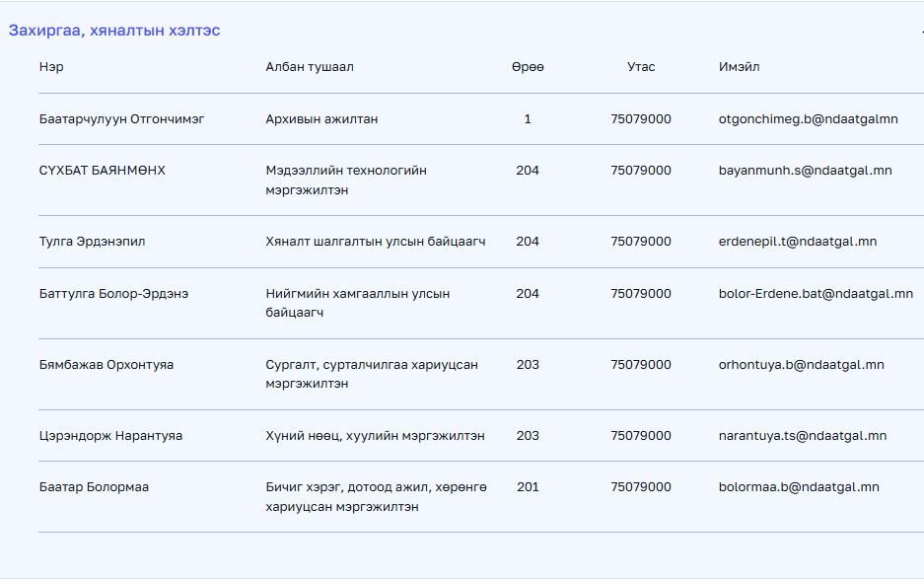This screenshot has height=579, width=924.
Task: Select room number 201 for Баатар Болормаа
Action: 528,487
